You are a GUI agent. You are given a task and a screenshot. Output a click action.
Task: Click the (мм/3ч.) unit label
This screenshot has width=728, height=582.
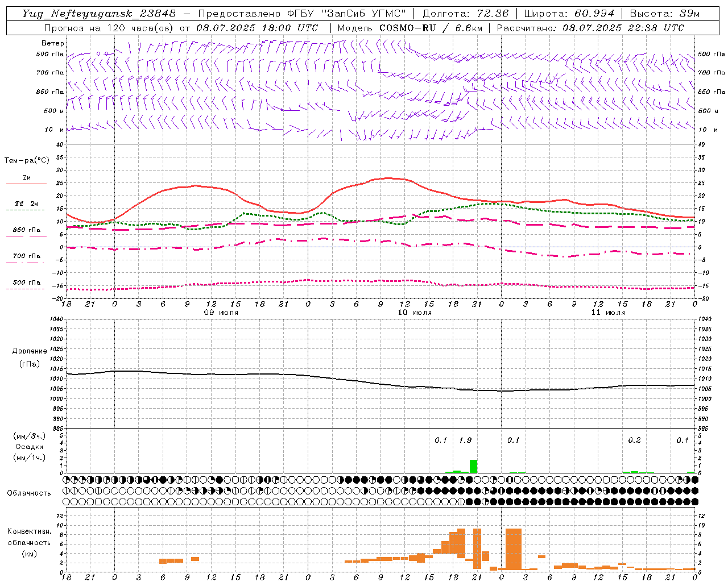point(30,436)
